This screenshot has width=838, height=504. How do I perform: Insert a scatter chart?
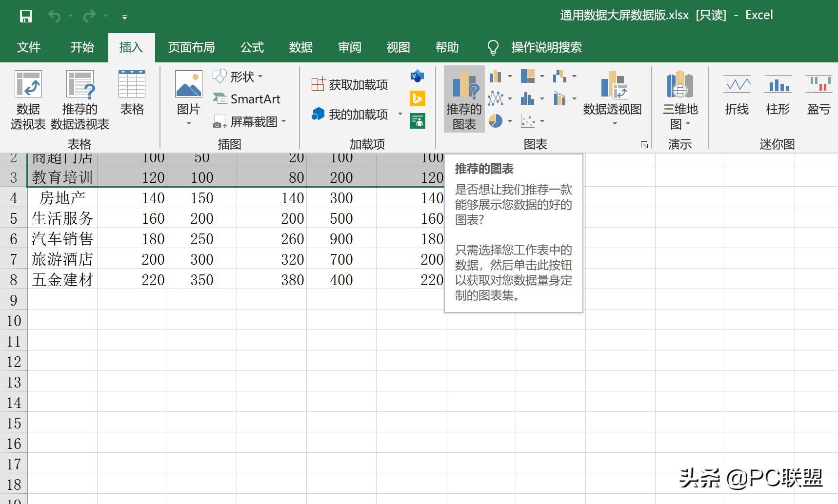(528, 121)
